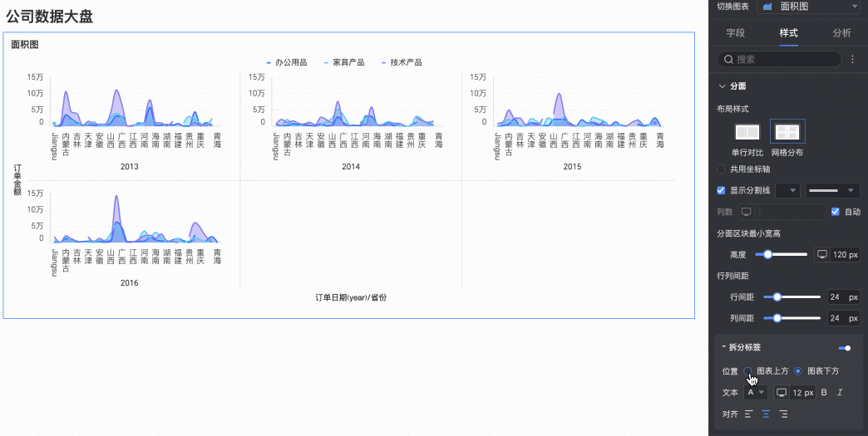868x436 pixels.
Task: Click the 高度 slider handle
Action: pos(767,254)
